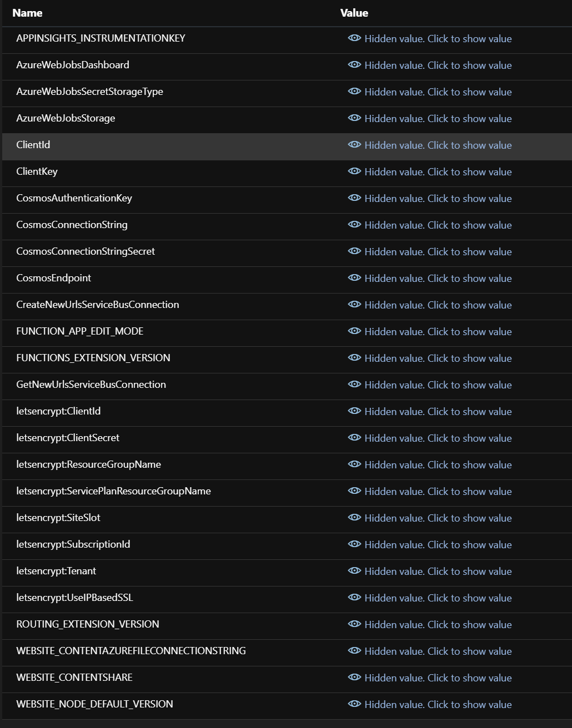Screen dimensions: 572x728
Task: Show the value of AzureWebJobsDashboard
Action: click(x=438, y=65)
